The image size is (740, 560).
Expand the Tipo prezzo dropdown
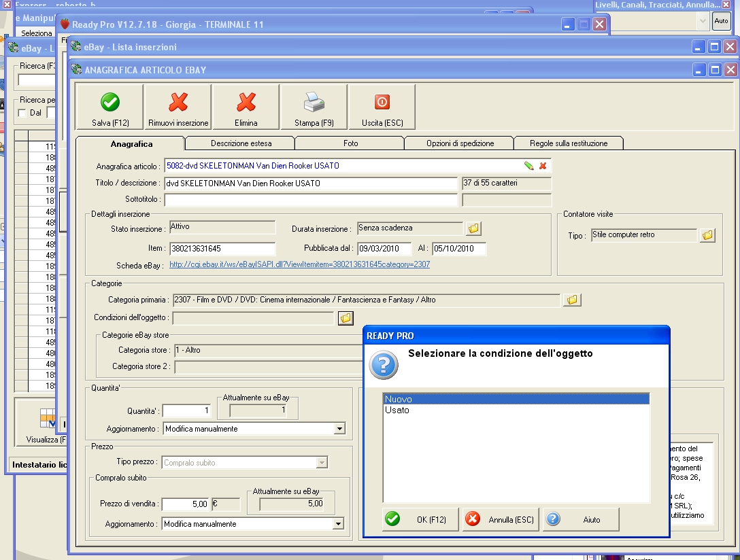322,463
